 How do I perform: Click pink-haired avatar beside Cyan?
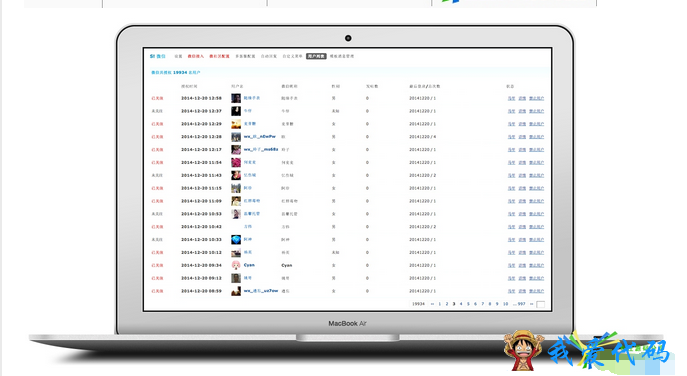point(236,265)
